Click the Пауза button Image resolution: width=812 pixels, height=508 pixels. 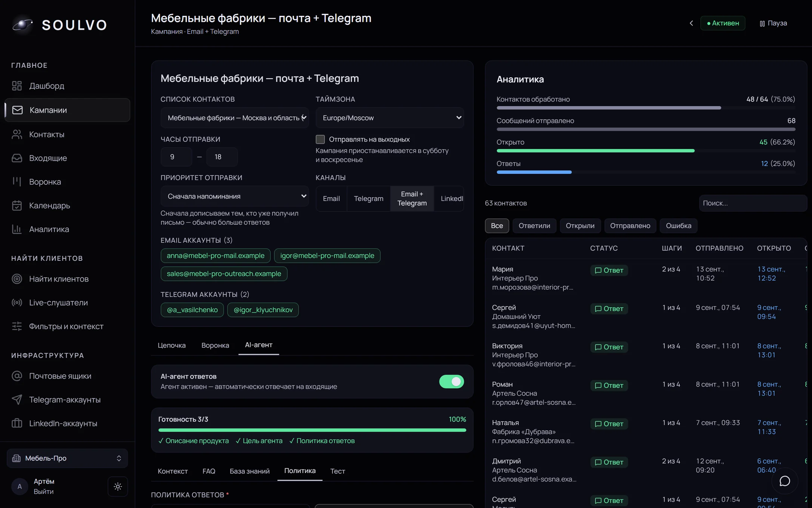pos(773,23)
